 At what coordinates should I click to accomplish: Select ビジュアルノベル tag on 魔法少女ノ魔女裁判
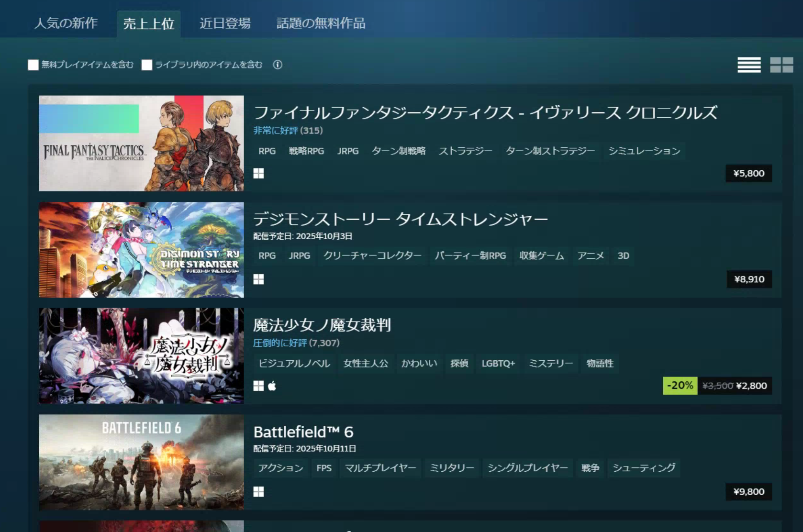tap(294, 364)
